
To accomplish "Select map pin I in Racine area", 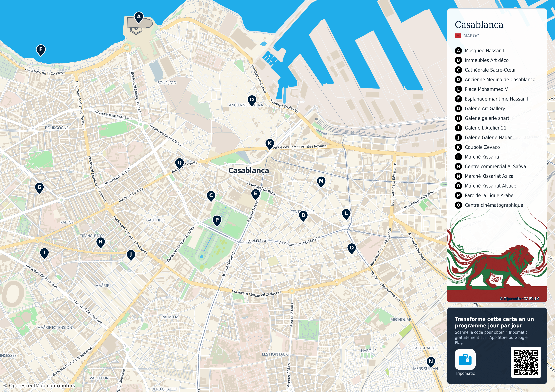I will 44,253.
